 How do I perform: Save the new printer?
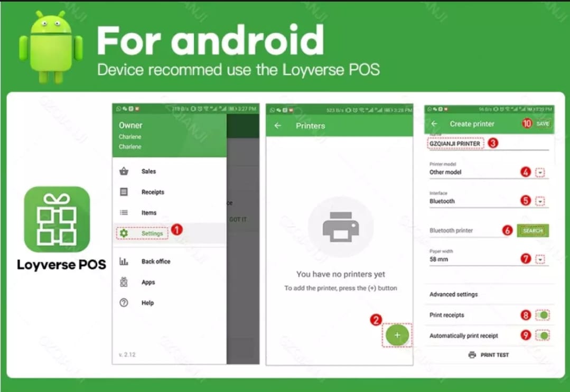coord(543,124)
